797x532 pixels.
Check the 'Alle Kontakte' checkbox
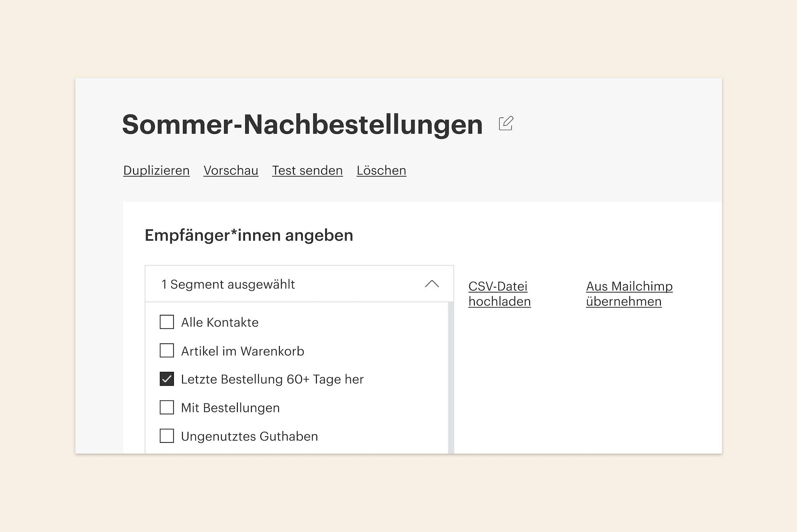pyautogui.click(x=167, y=322)
